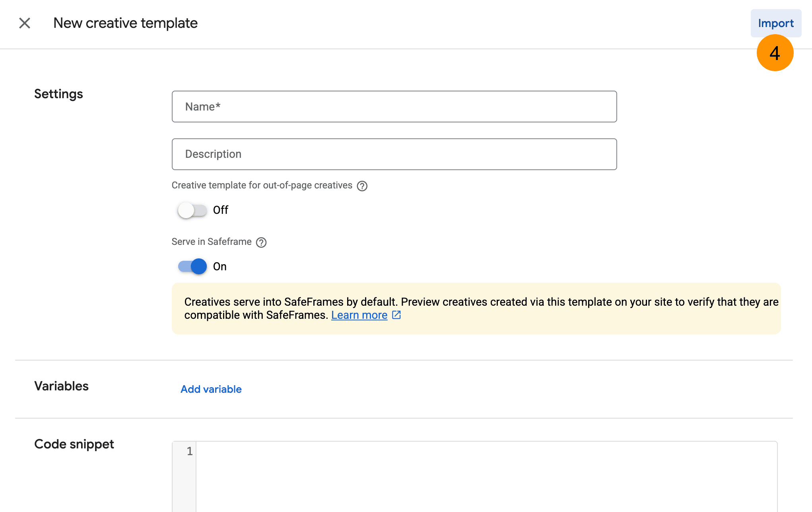The image size is (812, 512).
Task: Open the Learn more SafeFrames link
Action: 359,315
